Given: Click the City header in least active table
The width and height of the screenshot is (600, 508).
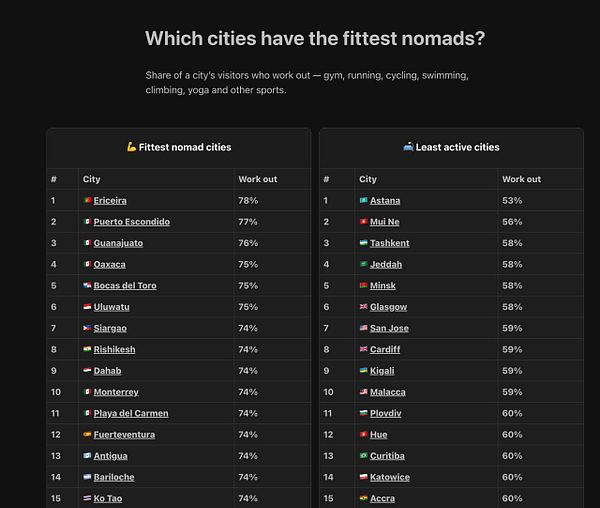Looking at the screenshot, I should (x=368, y=179).
